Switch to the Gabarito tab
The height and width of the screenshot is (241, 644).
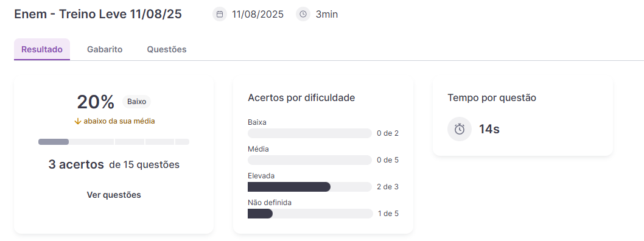tap(105, 50)
